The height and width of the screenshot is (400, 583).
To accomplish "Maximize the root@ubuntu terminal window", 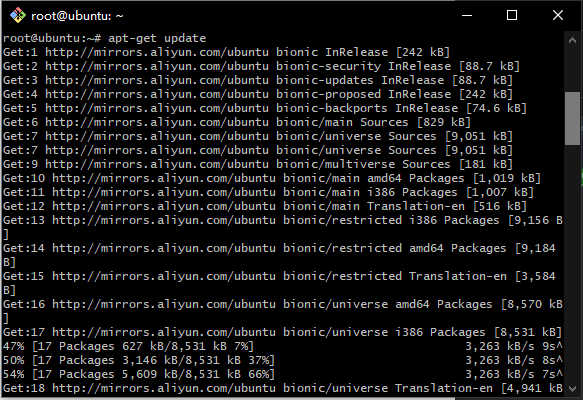I will point(512,16).
